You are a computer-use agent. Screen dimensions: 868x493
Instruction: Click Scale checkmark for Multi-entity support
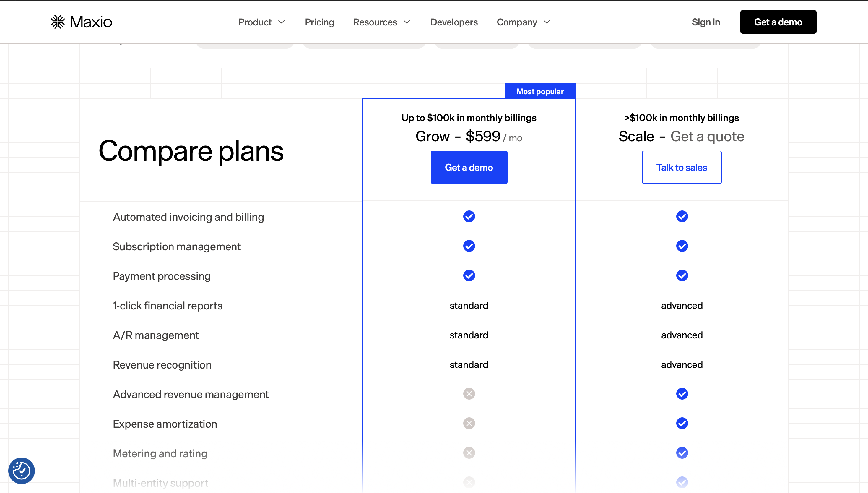coord(682,482)
